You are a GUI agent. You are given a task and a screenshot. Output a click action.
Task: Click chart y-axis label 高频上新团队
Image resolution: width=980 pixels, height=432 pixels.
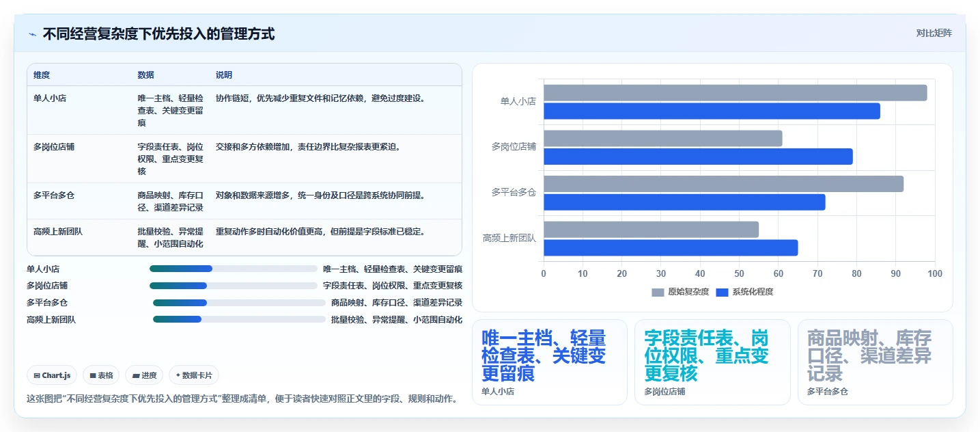coord(509,239)
